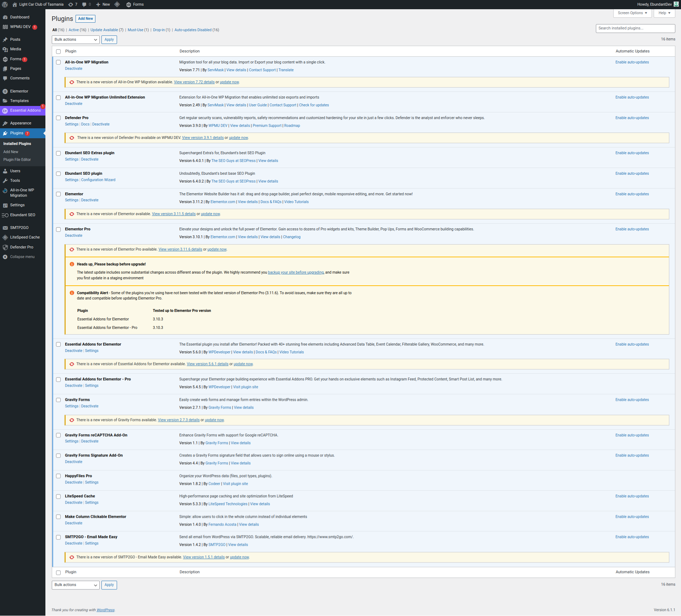Click the Collapse menu arrow icon
Viewport: 681px width, 616px height.
5,257
